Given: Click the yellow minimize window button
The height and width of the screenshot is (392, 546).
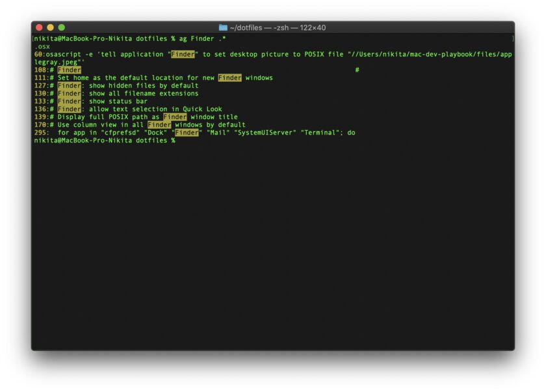Looking at the screenshot, I should click(51, 27).
